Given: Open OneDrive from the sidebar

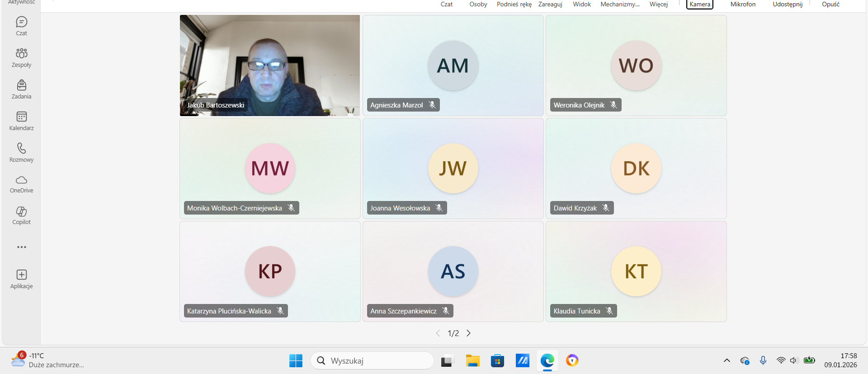Looking at the screenshot, I should pyautogui.click(x=21, y=184).
